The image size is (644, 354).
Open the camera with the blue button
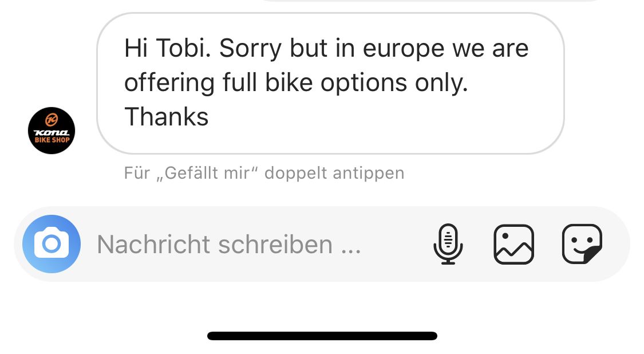(52, 244)
